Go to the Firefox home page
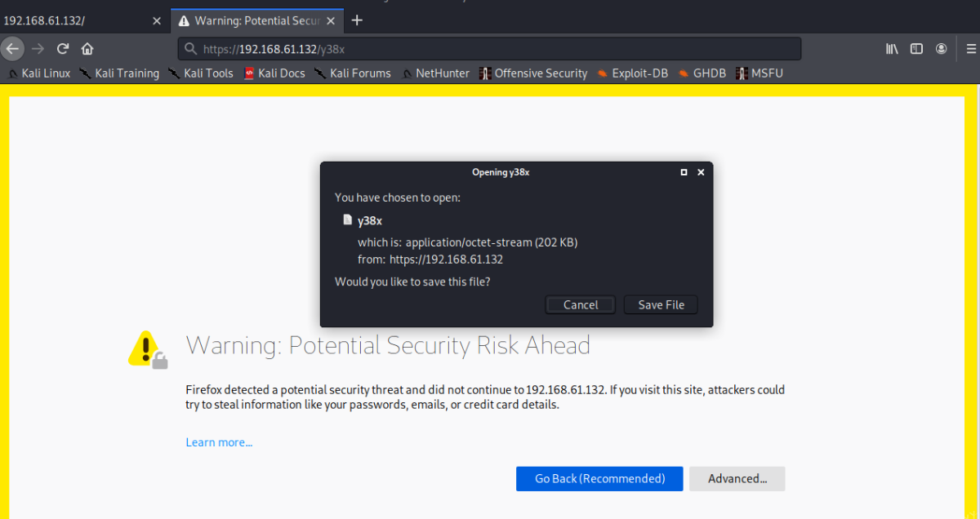 87,49
